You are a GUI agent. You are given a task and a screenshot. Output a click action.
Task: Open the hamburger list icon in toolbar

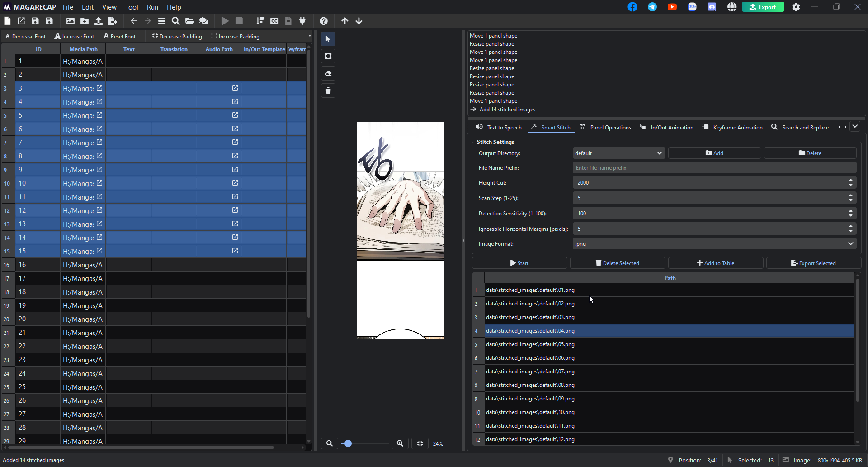point(162,21)
